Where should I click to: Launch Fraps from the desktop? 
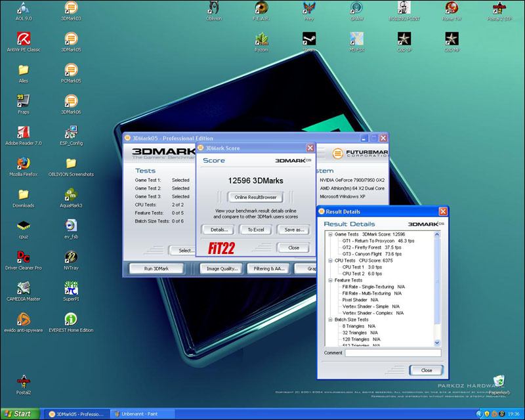pyautogui.click(x=24, y=104)
